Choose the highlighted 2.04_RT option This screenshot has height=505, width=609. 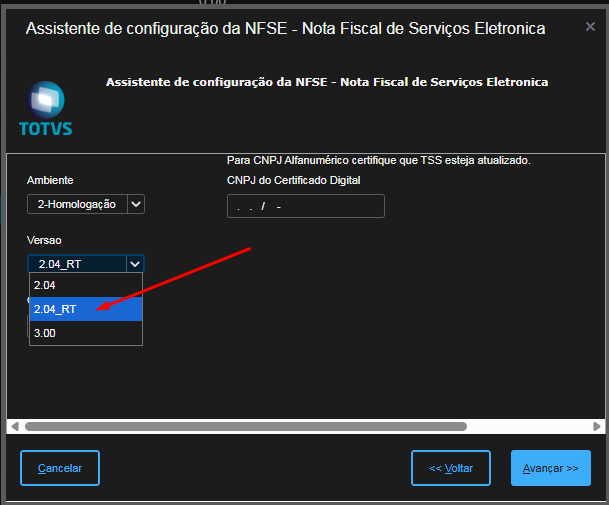pyautogui.click(x=86, y=309)
